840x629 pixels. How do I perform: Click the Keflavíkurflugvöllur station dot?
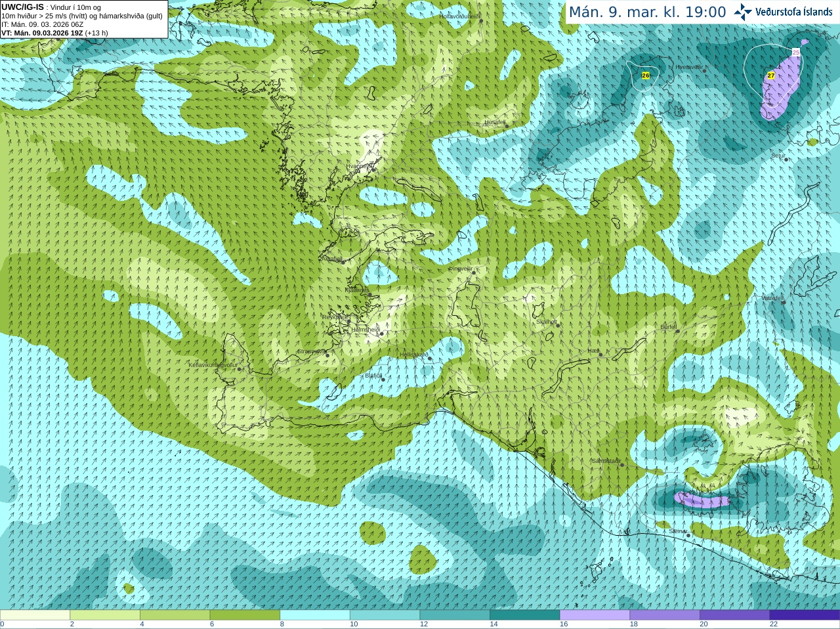240,369
